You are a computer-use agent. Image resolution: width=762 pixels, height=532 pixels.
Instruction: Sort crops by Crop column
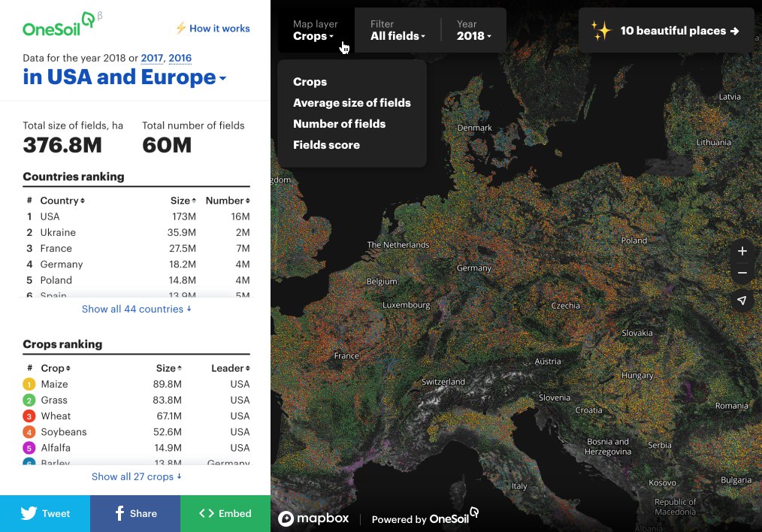[56, 368]
